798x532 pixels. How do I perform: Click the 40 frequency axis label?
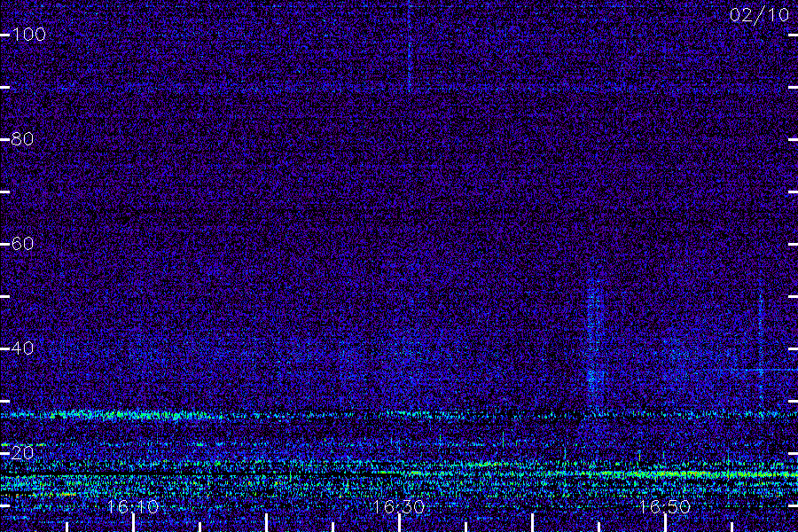(x=23, y=348)
